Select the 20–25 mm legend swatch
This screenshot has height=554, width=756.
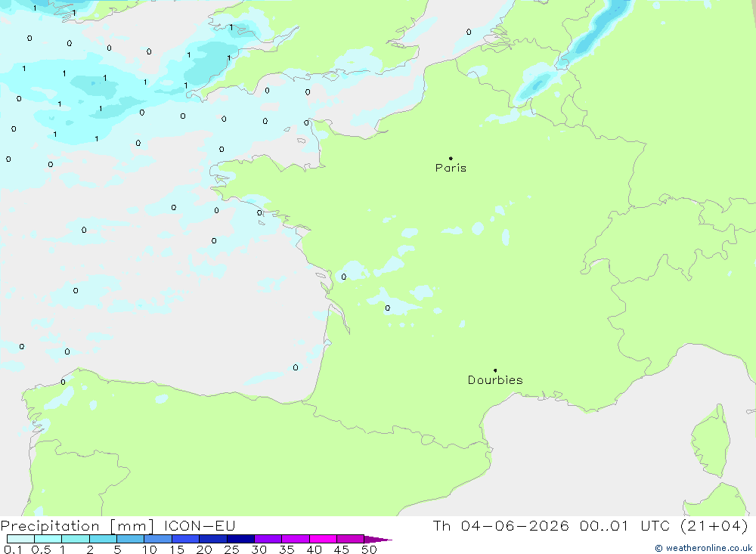[x=213, y=539]
